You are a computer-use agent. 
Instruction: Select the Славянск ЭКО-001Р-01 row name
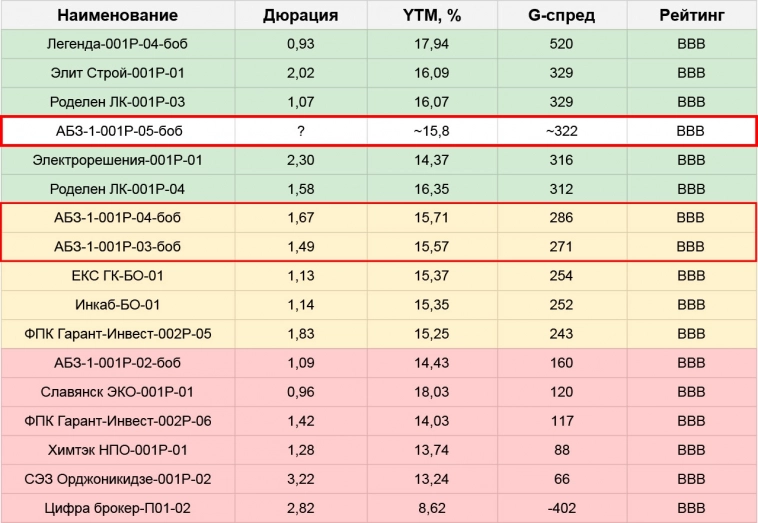pos(117,392)
